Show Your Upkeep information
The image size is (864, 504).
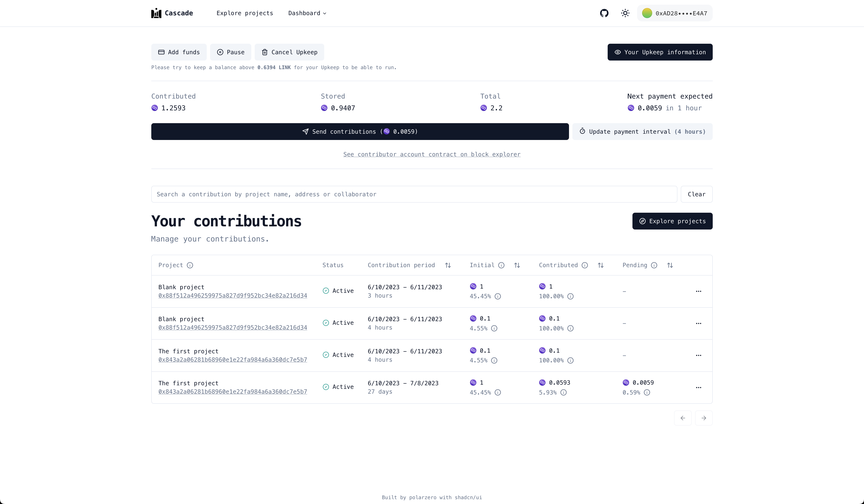coord(660,52)
